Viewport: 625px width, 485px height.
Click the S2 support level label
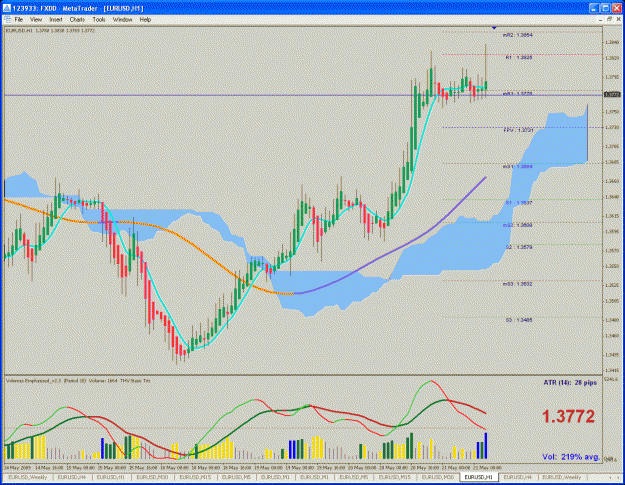coord(519,247)
